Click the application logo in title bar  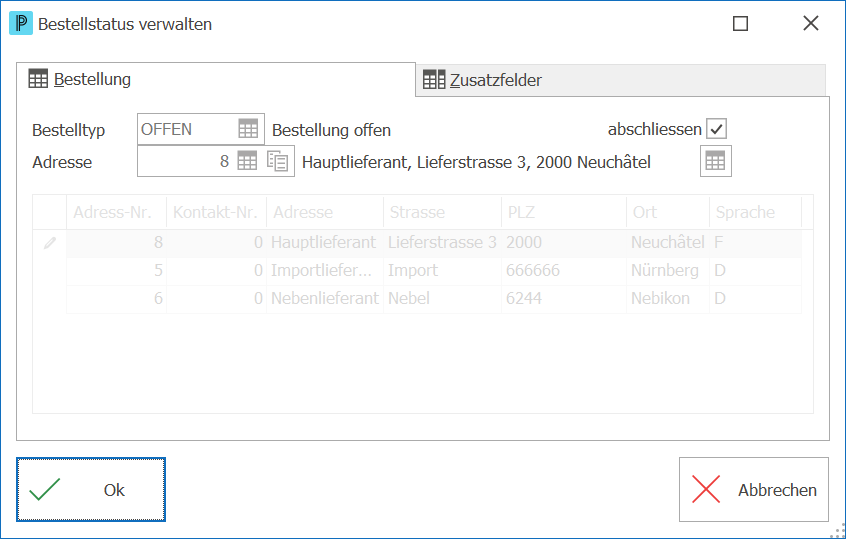tap(21, 24)
